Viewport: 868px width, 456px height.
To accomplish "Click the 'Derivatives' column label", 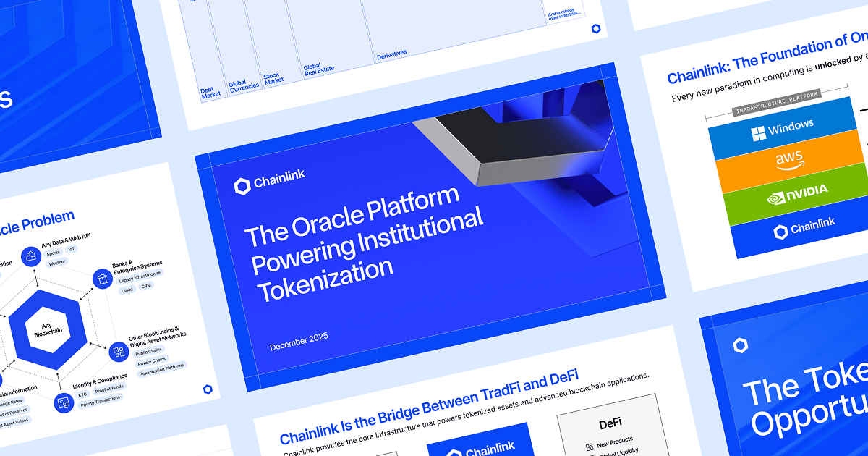I will tap(391, 54).
